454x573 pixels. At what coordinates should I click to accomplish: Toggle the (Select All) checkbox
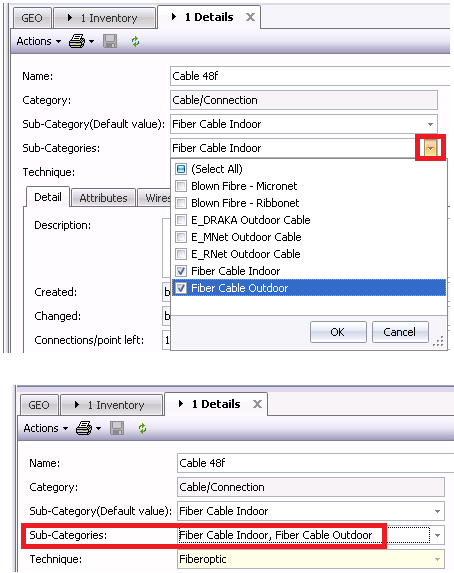[x=181, y=169]
